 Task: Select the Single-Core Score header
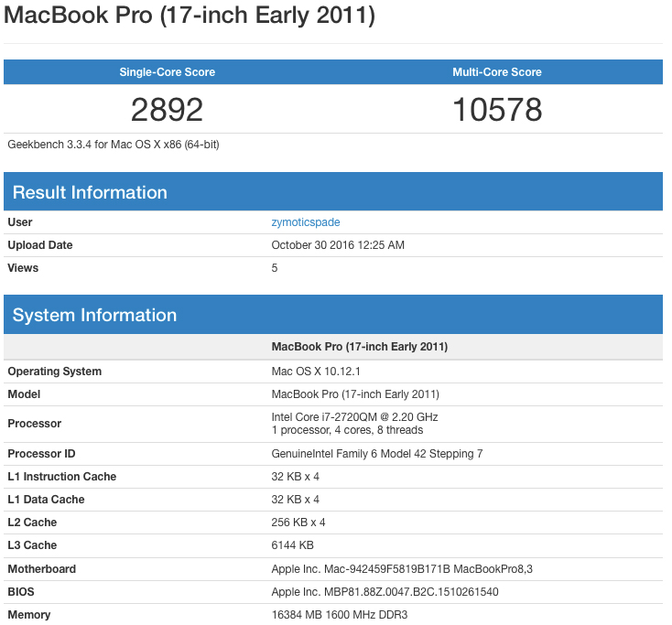pos(168,72)
